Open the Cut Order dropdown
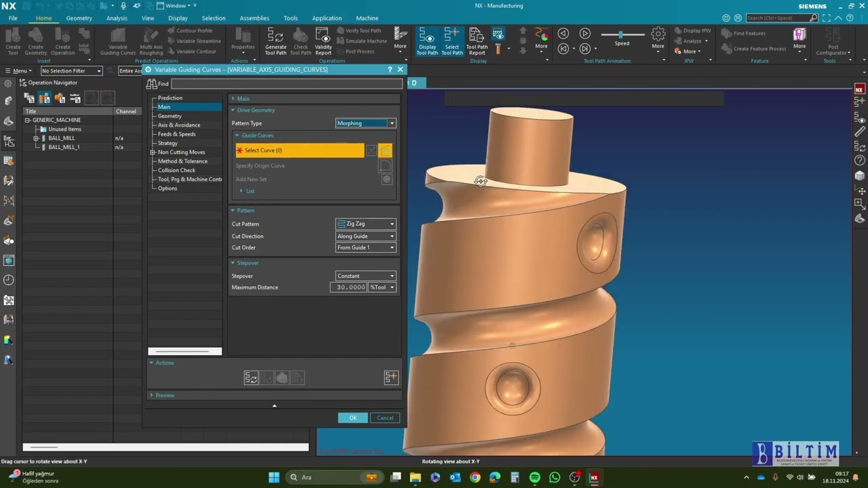 [x=366, y=247]
